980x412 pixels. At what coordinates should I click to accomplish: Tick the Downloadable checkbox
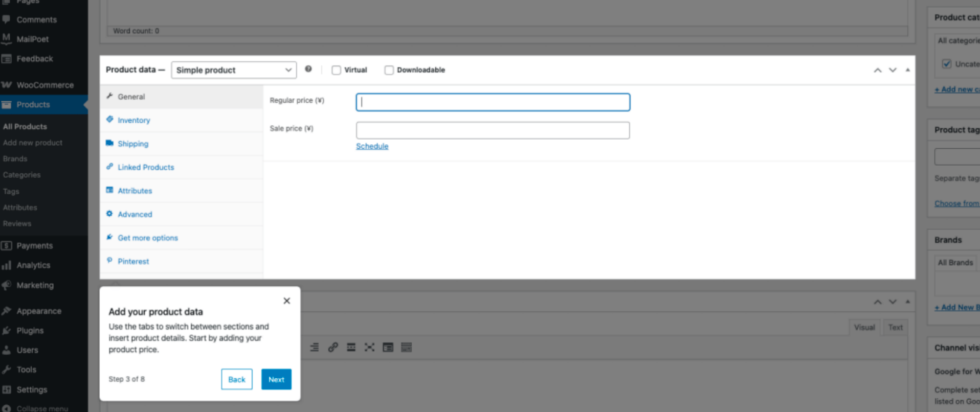click(389, 70)
